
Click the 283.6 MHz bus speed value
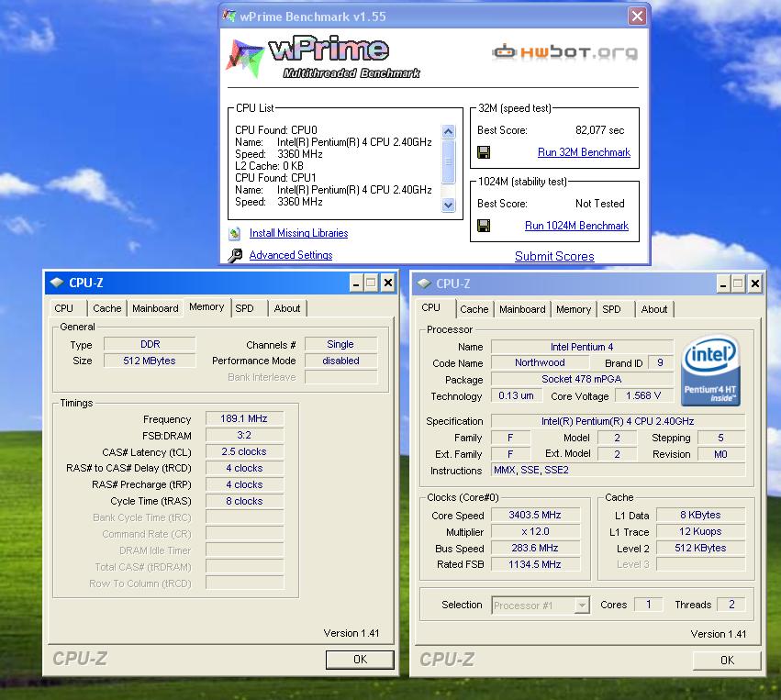tap(535, 548)
